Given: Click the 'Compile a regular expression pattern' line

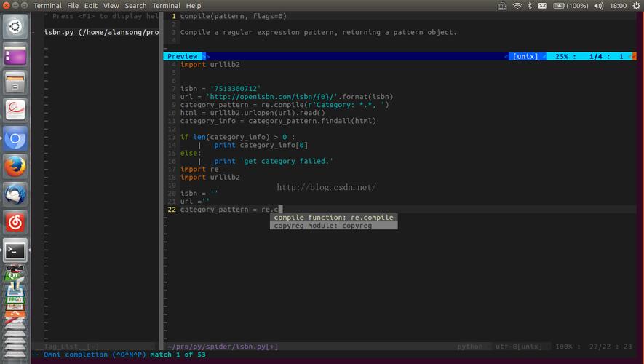Looking at the screenshot, I should pyautogui.click(x=318, y=32).
